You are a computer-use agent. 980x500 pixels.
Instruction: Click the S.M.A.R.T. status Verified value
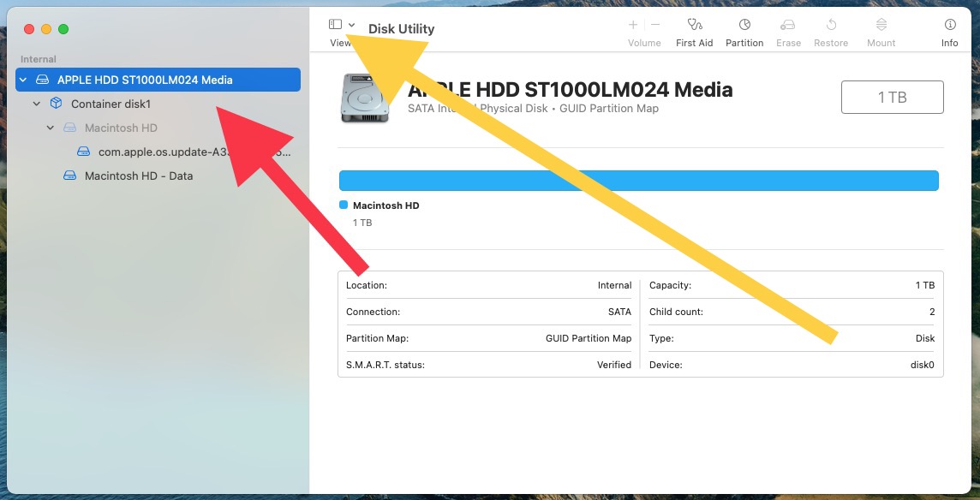(613, 365)
